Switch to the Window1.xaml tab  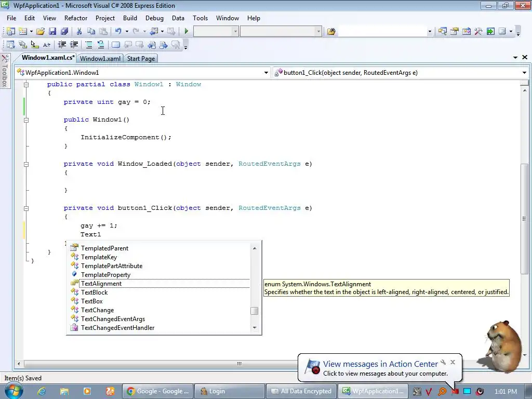[x=100, y=58]
